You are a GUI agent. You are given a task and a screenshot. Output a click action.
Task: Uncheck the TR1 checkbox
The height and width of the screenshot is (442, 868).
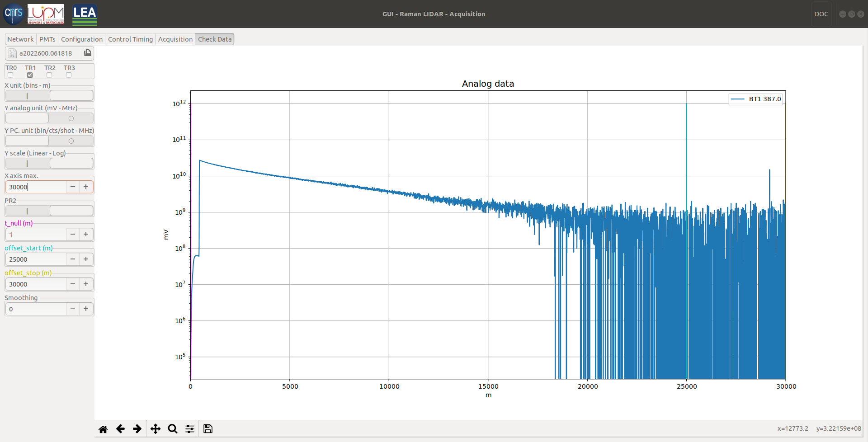tap(30, 75)
